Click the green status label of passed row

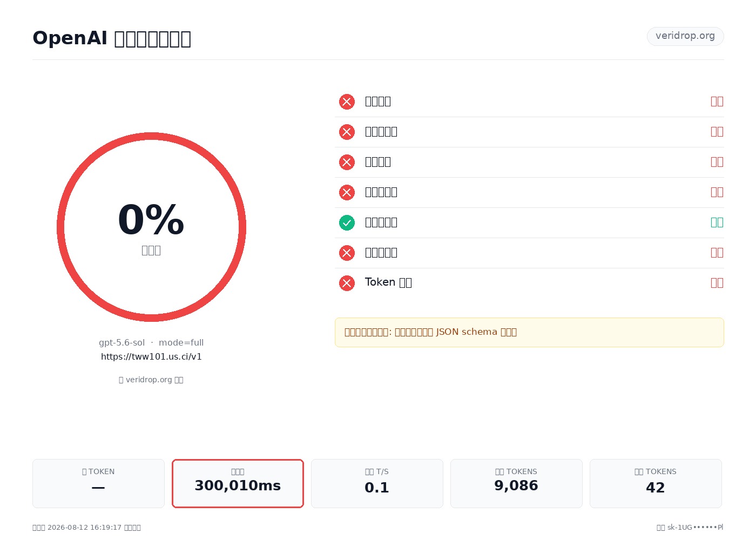pyautogui.click(x=717, y=222)
